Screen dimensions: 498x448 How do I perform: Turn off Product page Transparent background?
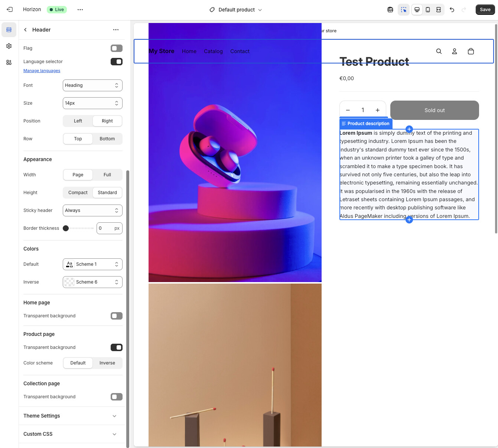click(x=117, y=347)
